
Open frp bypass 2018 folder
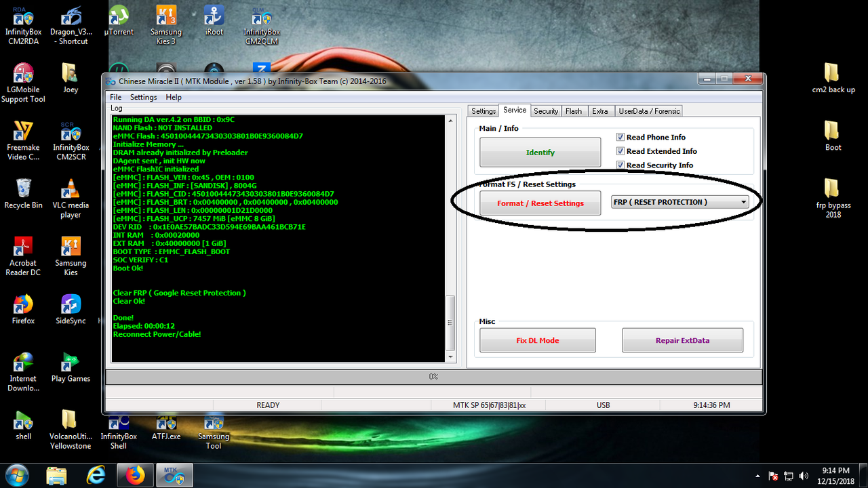833,198
